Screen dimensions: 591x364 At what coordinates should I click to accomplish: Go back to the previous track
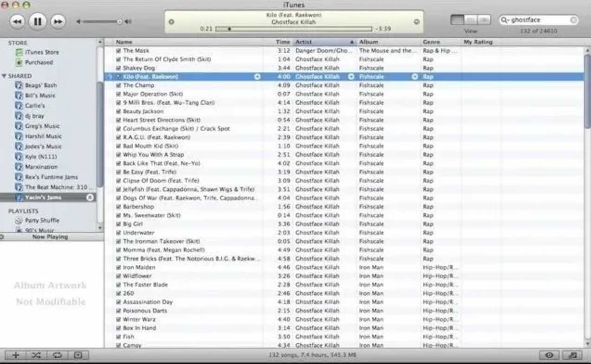click(x=17, y=22)
